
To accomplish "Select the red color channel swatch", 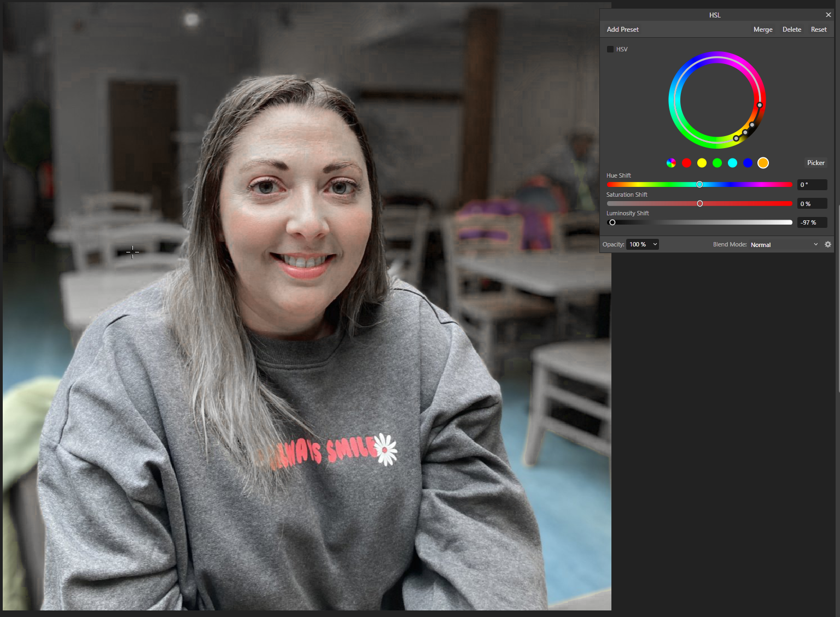I will (x=686, y=163).
